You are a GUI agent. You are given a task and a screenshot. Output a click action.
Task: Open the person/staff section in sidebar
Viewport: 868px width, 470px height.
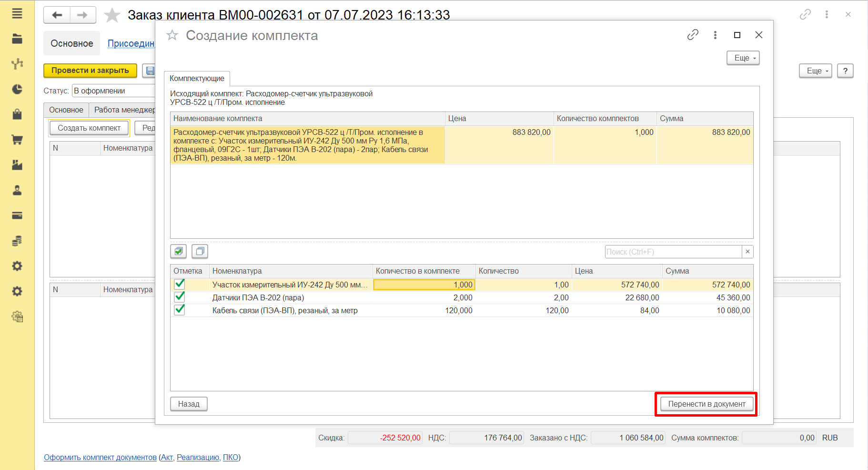tap(17, 190)
